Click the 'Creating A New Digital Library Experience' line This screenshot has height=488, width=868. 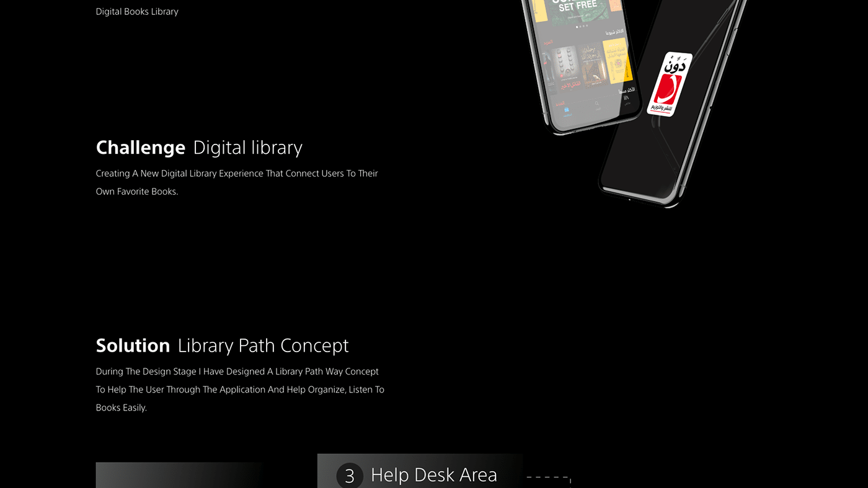[x=237, y=174]
